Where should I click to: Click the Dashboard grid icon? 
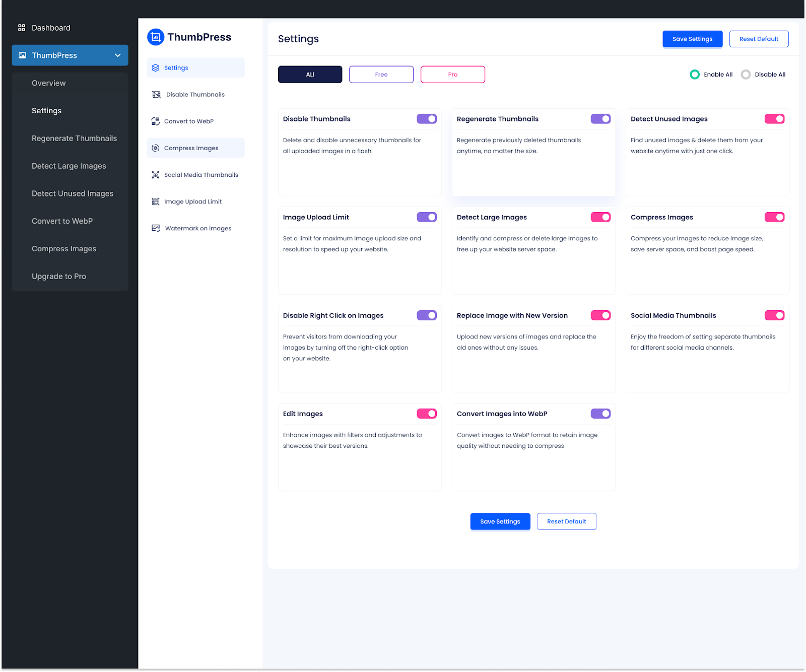click(x=22, y=28)
